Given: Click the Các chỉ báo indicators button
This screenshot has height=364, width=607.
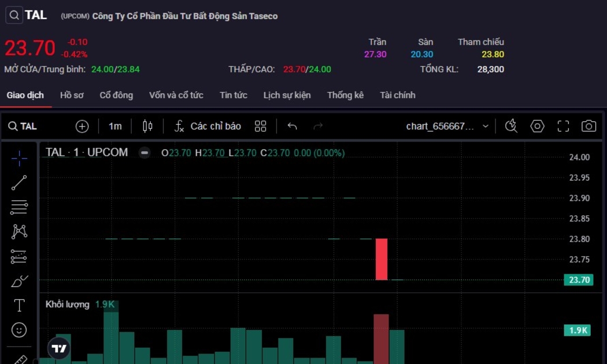Looking at the screenshot, I should (208, 126).
